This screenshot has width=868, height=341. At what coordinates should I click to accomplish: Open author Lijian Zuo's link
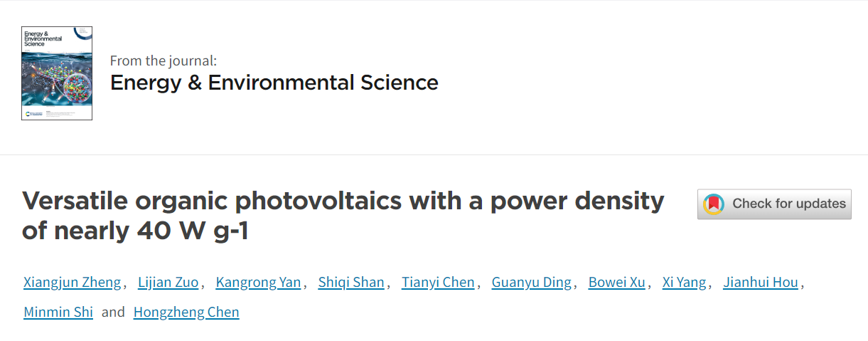(168, 283)
